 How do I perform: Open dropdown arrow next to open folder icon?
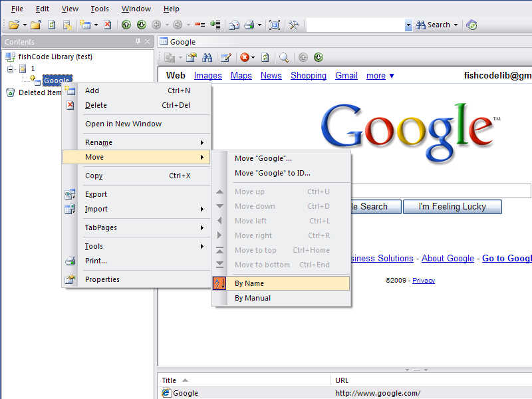point(25,25)
